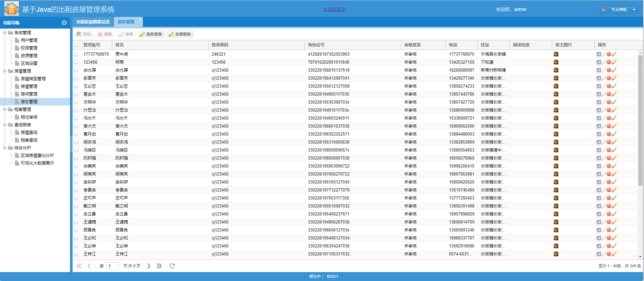This screenshot has width=644, height=281.
Task: Click the 审核 toolbar button
Action: (126, 34)
